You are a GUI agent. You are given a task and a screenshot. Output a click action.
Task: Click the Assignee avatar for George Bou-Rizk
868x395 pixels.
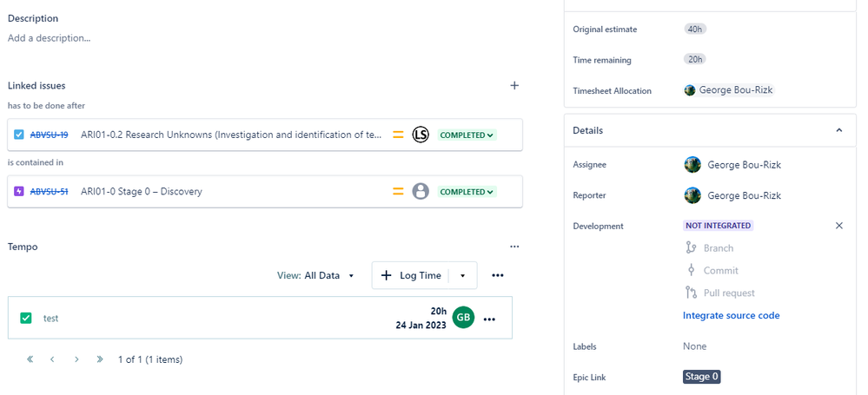tap(692, 164)
